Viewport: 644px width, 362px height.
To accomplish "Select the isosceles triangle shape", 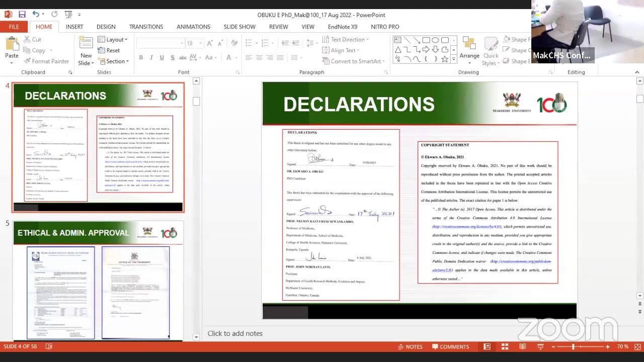I will [397, 49].
